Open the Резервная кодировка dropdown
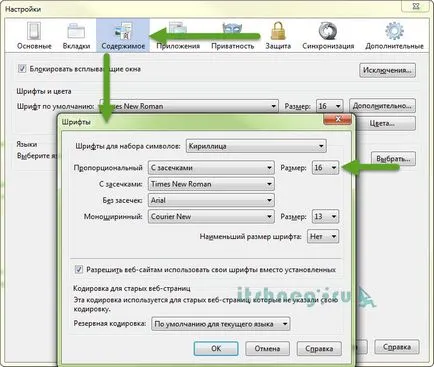This screenshot has height=367, width=434. (x=221, y=324)
